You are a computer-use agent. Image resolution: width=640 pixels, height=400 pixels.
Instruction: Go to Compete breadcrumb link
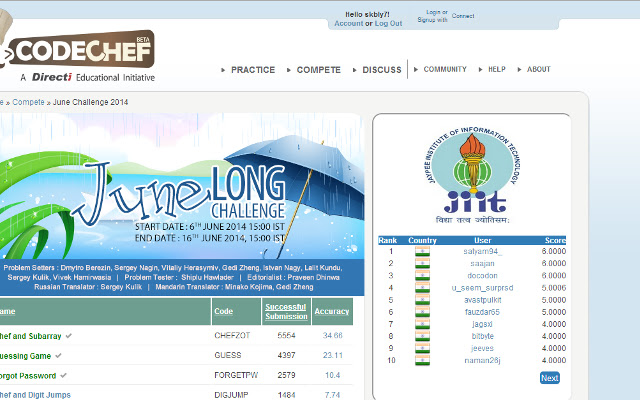[x=28, y=102]
